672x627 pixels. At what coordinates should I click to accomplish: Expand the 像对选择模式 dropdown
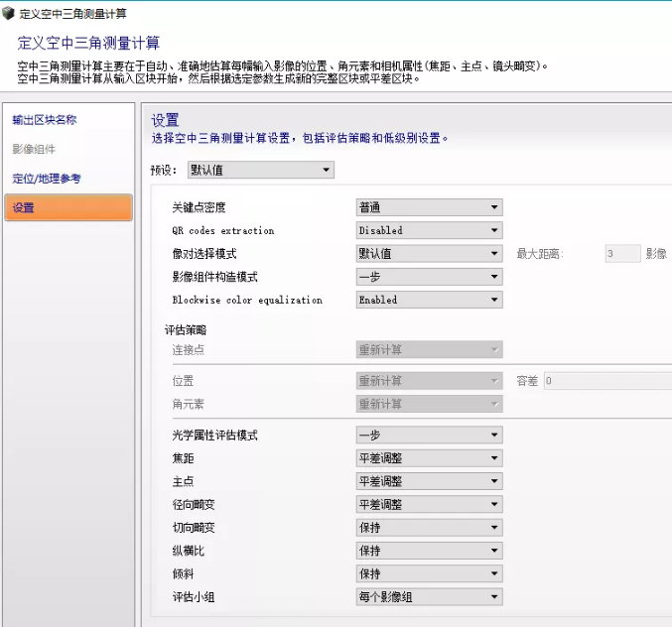(429, 254)
